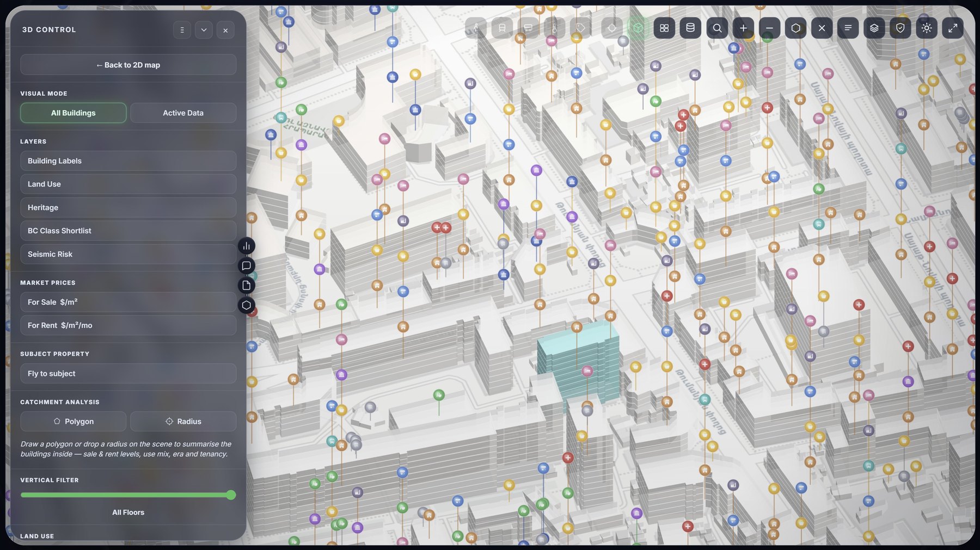Toggle the sun brightness theme icon
This screenshot has height=550, width=980.
pyautogui.click(x=927, y=28)
